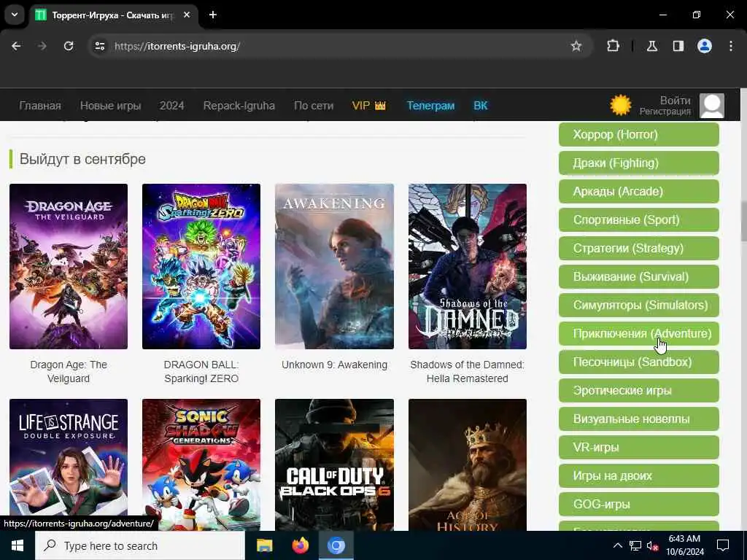Open the По сети menu item
The width and height of the screenshot is (747, 560).
click(314, 106)
